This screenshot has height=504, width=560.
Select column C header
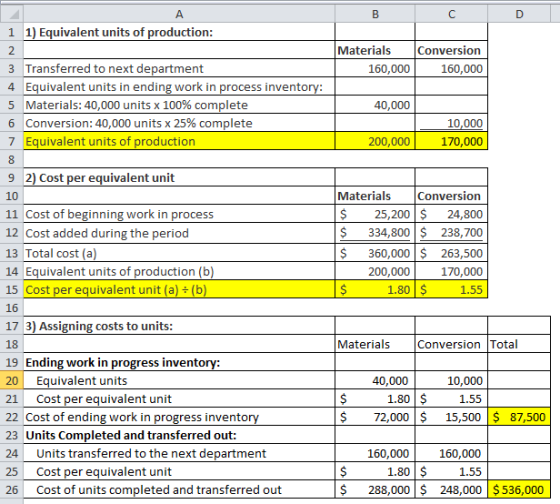click(x=451, y=14)
